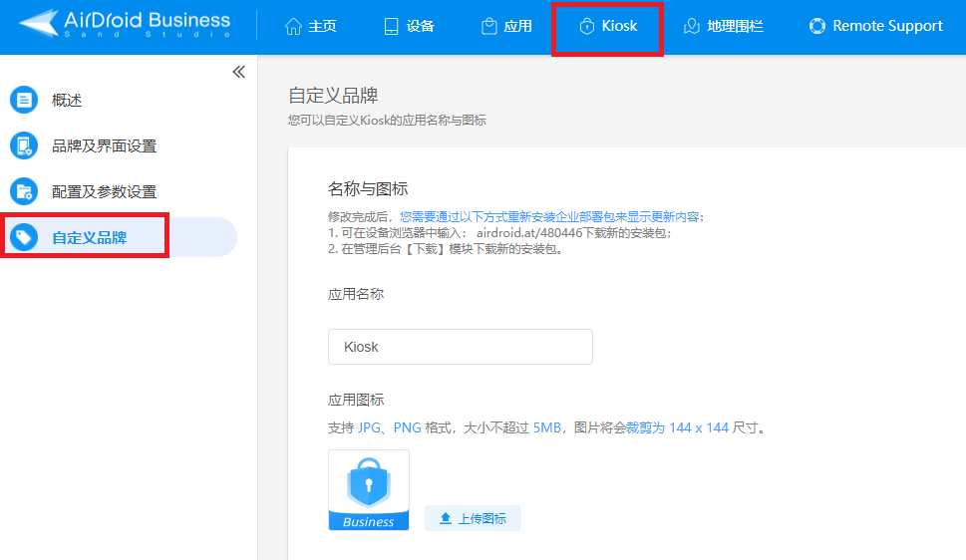Image resolution: width=966 pixels, height=560 pixels.
Task: Open 概述 in the sidebar
Action: [67, 100]
